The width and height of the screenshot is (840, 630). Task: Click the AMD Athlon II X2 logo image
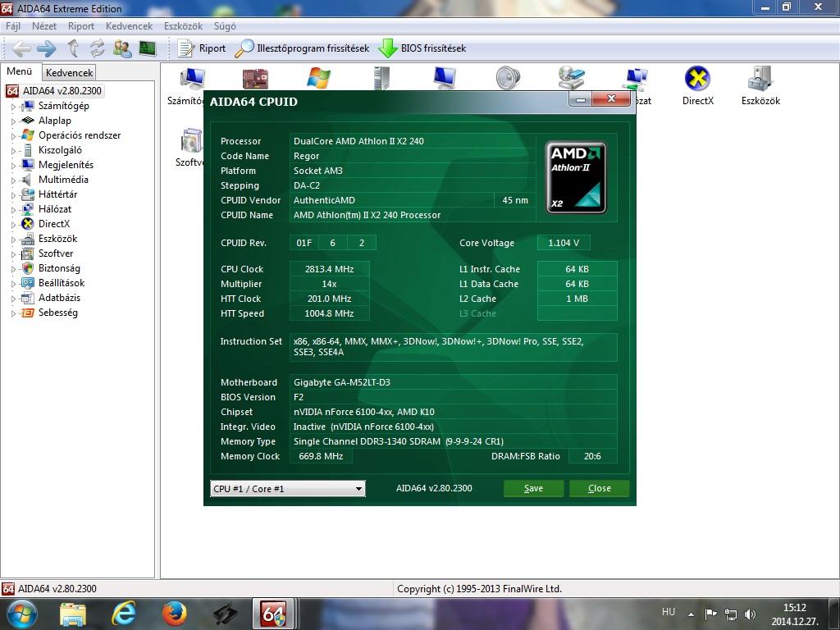[575, 178]
